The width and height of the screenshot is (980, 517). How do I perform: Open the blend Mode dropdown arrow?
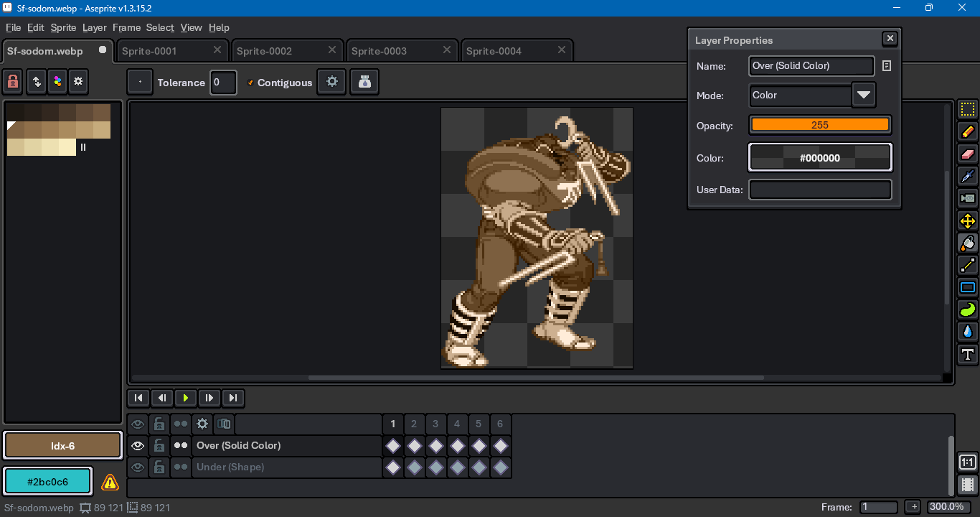pos(864,95)
